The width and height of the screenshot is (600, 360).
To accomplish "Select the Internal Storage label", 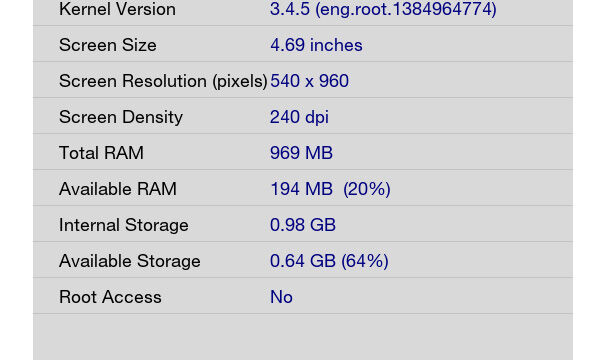I will 124,225.
